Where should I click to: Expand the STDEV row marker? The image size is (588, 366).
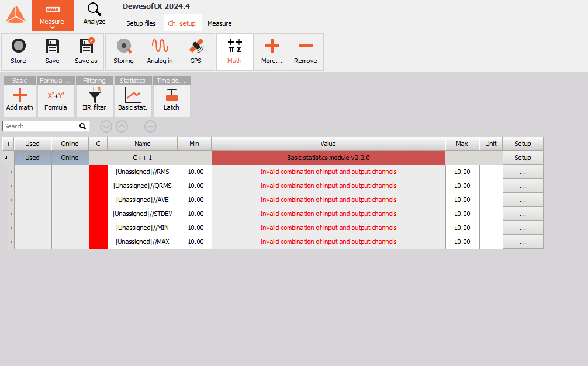pyautogui.click(x=11, y=214)
